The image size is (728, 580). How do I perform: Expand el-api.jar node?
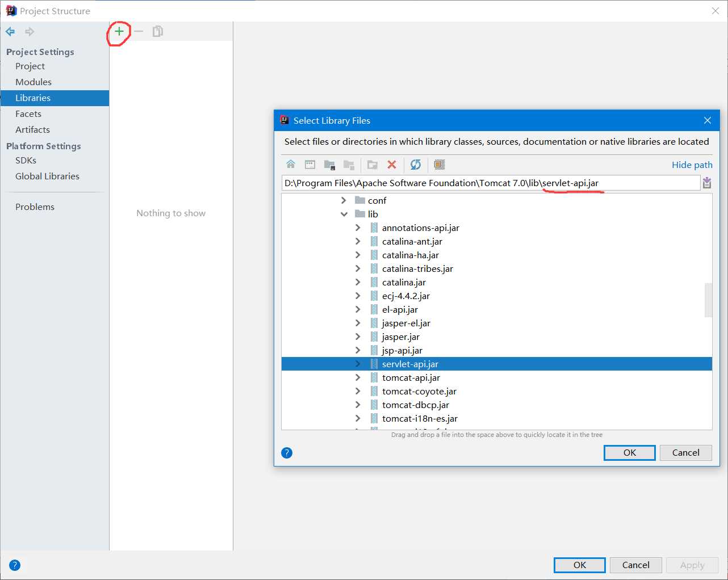[358, 309]
